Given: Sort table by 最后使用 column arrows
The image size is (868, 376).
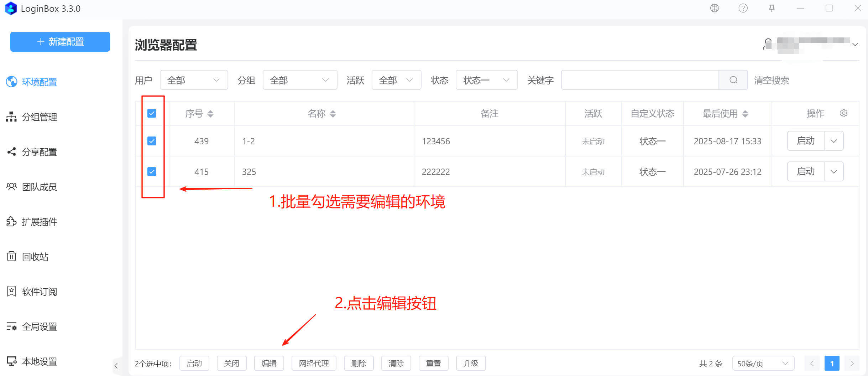Looking at the screenshot, I should 745,114.
